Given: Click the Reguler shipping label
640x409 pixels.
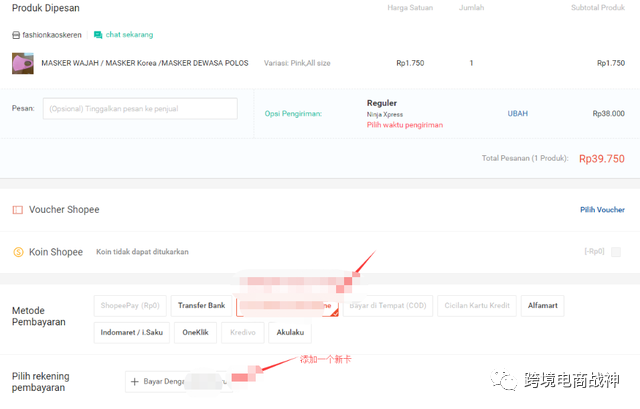Looking at the screenshot, I should point(382,103).
